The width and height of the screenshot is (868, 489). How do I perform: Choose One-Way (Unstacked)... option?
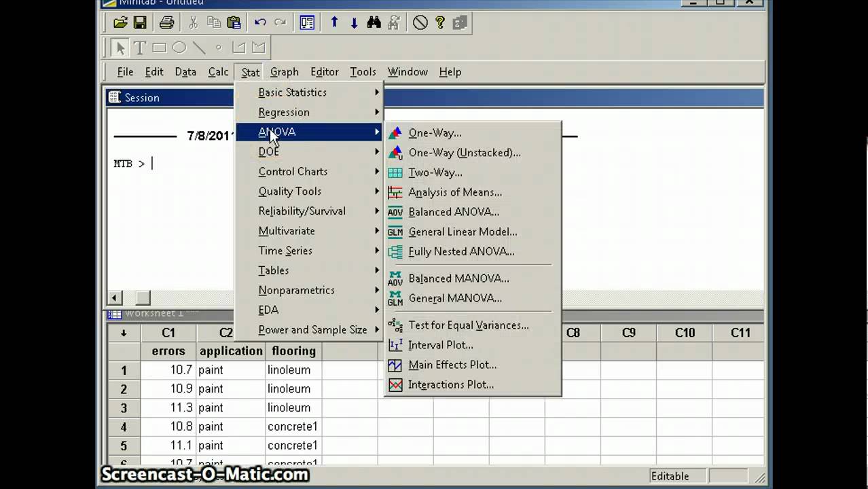tap(473, 153)
